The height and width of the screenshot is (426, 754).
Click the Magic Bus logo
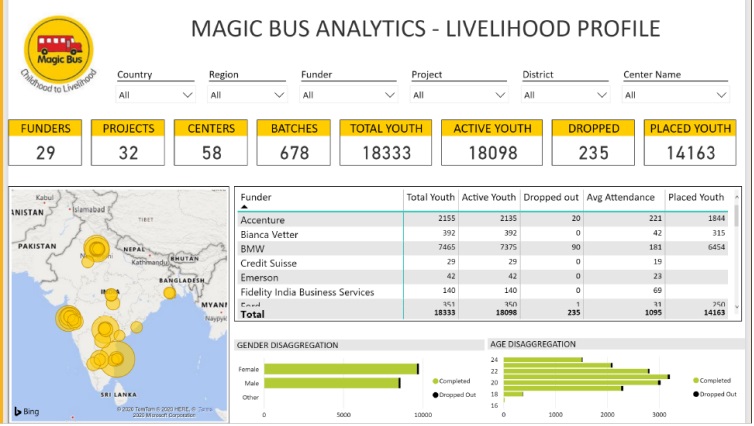coord(55,48)
